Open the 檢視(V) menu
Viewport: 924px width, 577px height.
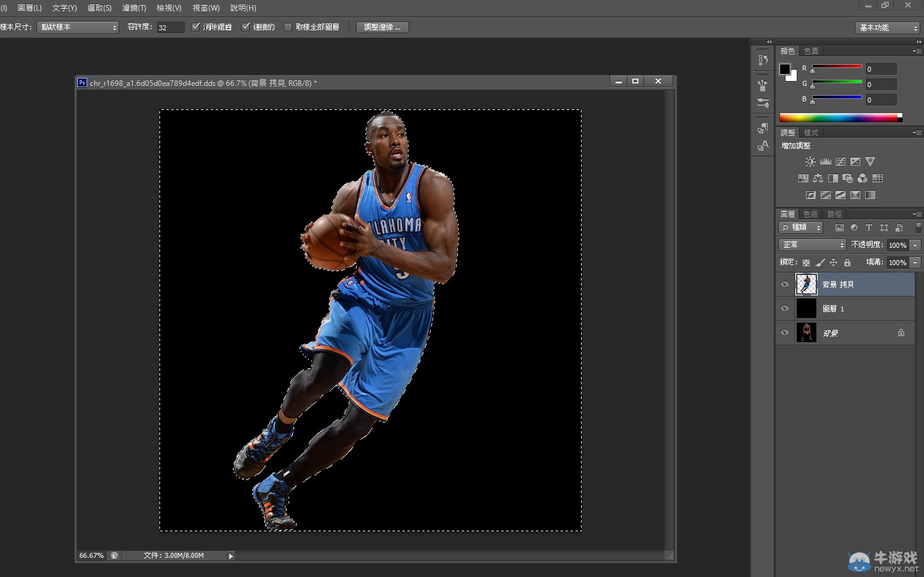(169, 8)
